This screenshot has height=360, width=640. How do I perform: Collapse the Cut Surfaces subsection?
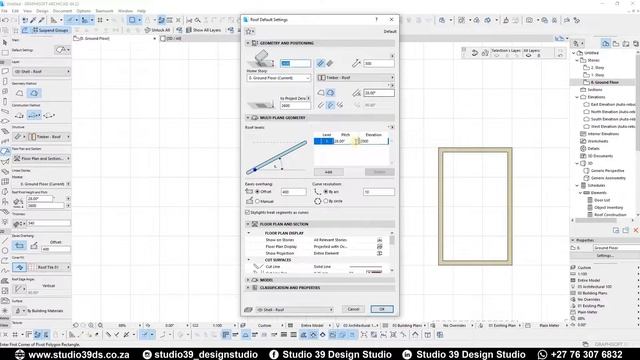pos(249,260)
